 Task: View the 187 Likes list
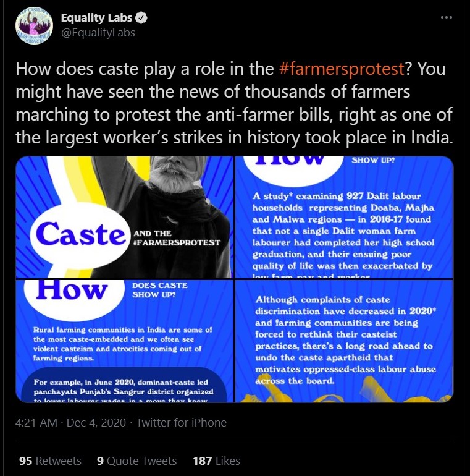[216, 461]
